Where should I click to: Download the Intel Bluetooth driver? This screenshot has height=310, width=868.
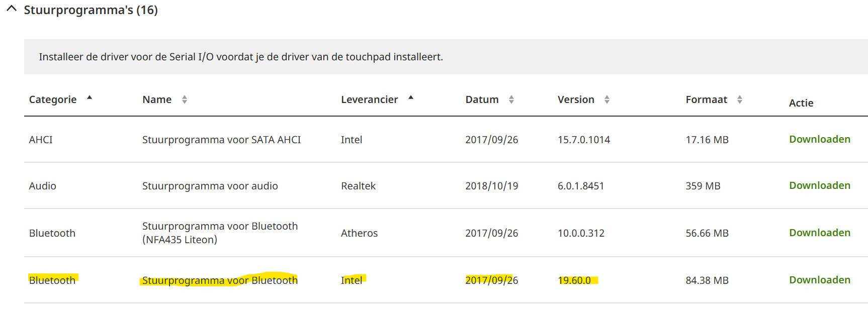point(819,280)
